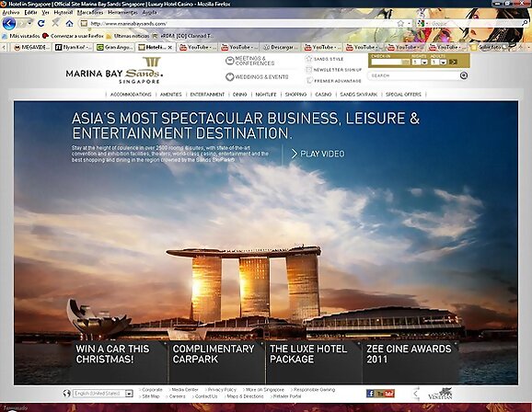Image resolution: width=532 pixels, height=412 pixels.
Task: Click the globe language icon in footer
Action: [x=67, y=394]
